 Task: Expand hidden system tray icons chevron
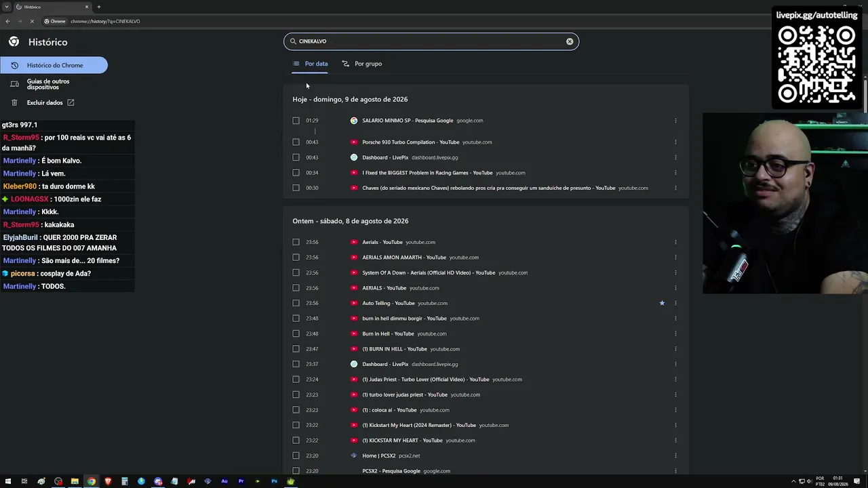point(793,481)
